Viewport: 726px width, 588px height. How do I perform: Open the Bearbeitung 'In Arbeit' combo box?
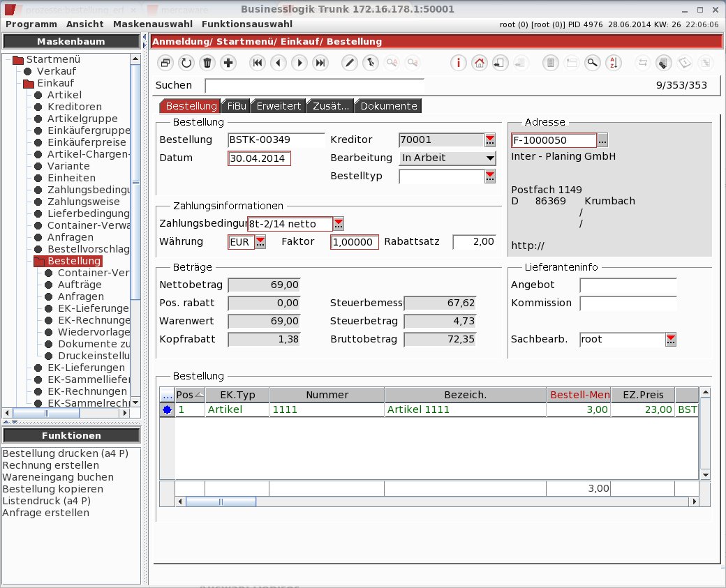click(x=447, y=158)
